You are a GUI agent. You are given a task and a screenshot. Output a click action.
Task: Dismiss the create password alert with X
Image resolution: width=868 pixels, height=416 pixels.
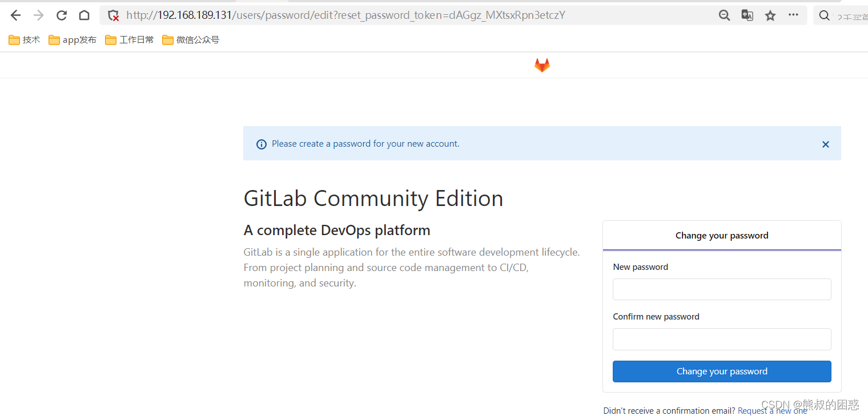tap(825, 144)
